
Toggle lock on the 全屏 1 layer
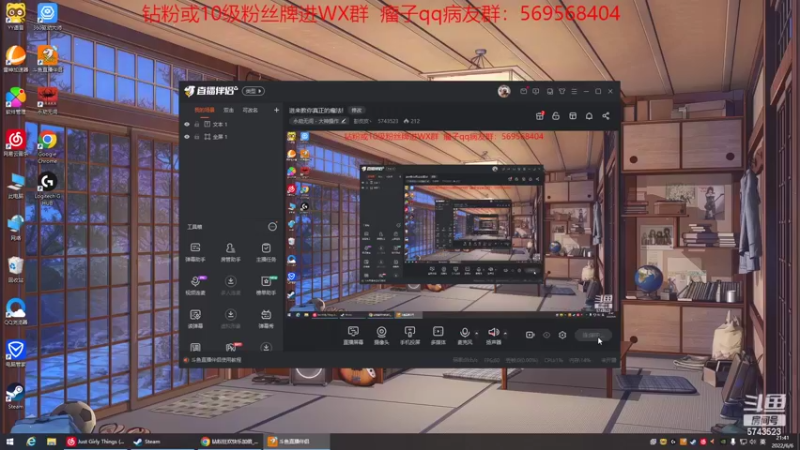tap(196, 137)
